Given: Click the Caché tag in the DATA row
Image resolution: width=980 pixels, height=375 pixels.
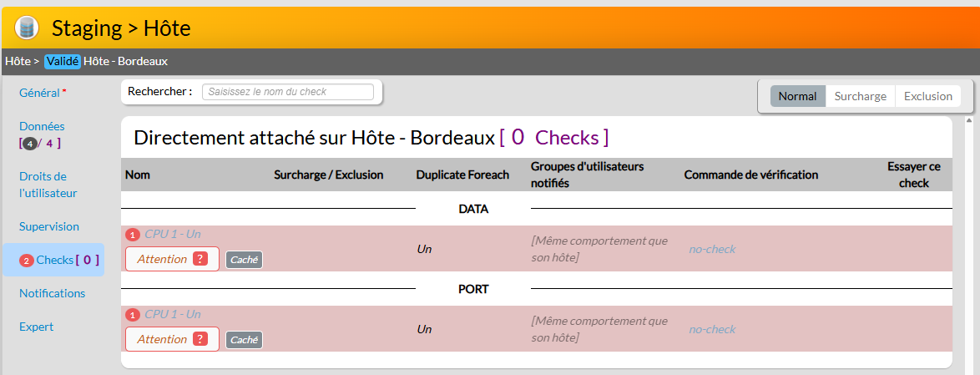Looking at the screenshot, I should tap(244, 260).
